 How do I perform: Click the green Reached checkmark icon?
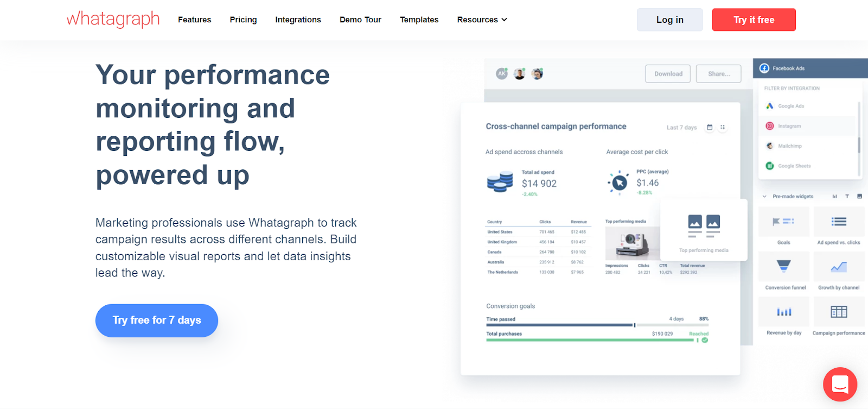tap(705, 340)
